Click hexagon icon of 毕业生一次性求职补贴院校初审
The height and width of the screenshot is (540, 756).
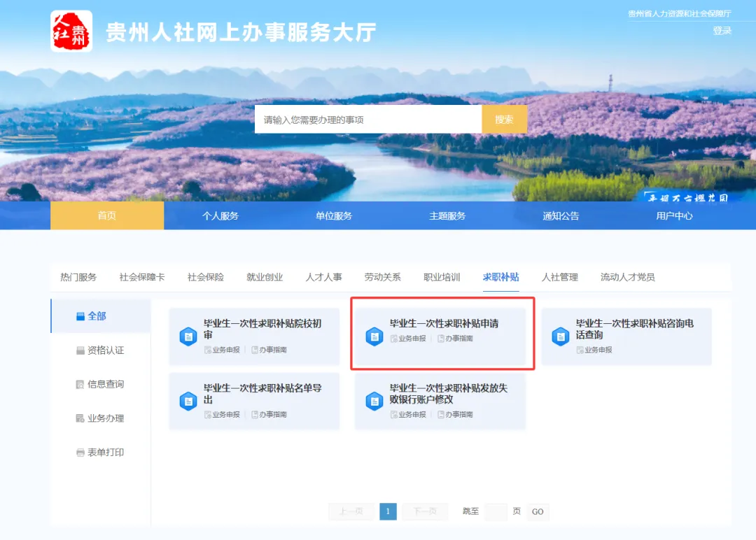188,336
